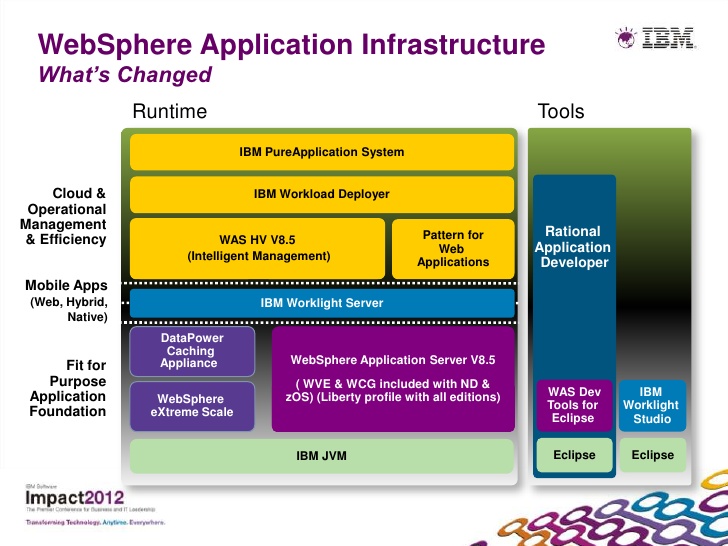This screenshot has height=546, width=728.
Task: Click the Pattern for Web Applications box
Action: [453, 248]
